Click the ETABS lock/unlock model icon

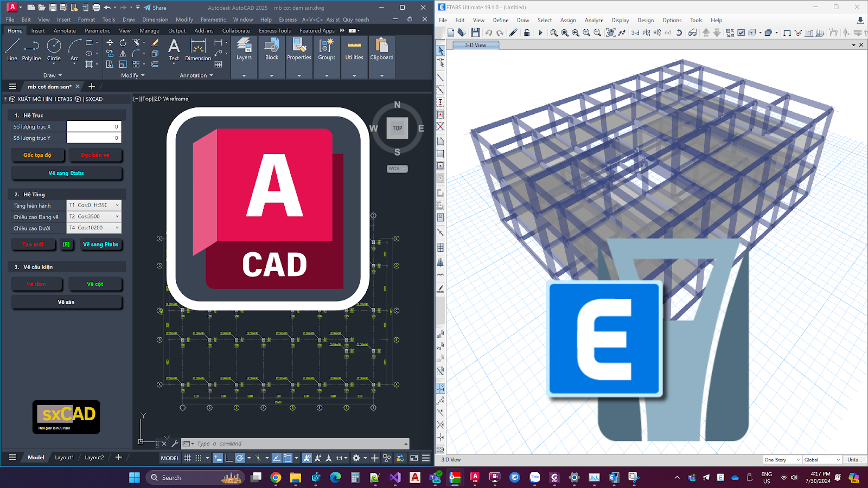[526, 33]
